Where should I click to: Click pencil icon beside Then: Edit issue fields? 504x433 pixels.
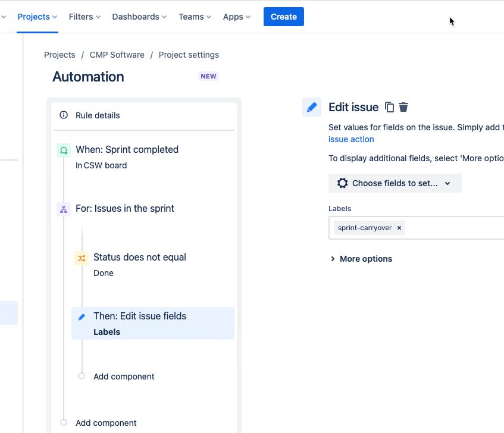(82, 317)
